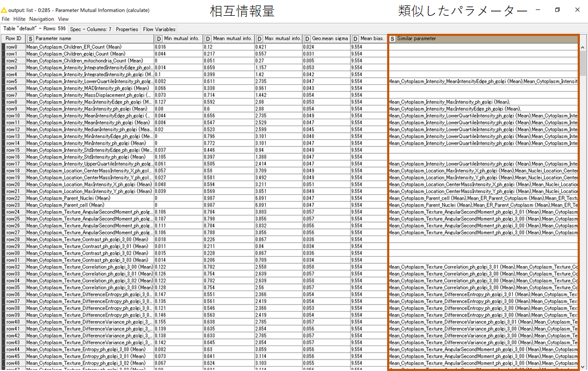
Task: Click the D type icon of Mean mutual info.
Action: pos(208,39)
